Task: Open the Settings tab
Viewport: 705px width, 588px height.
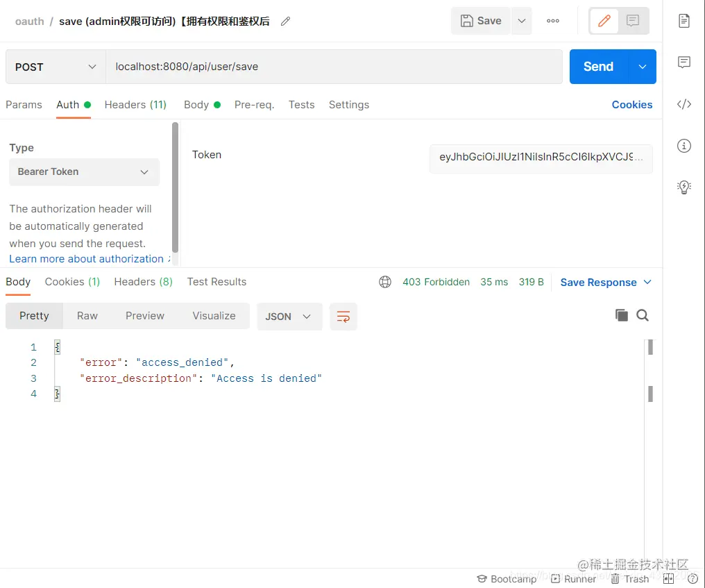Action: coord(349,104)
